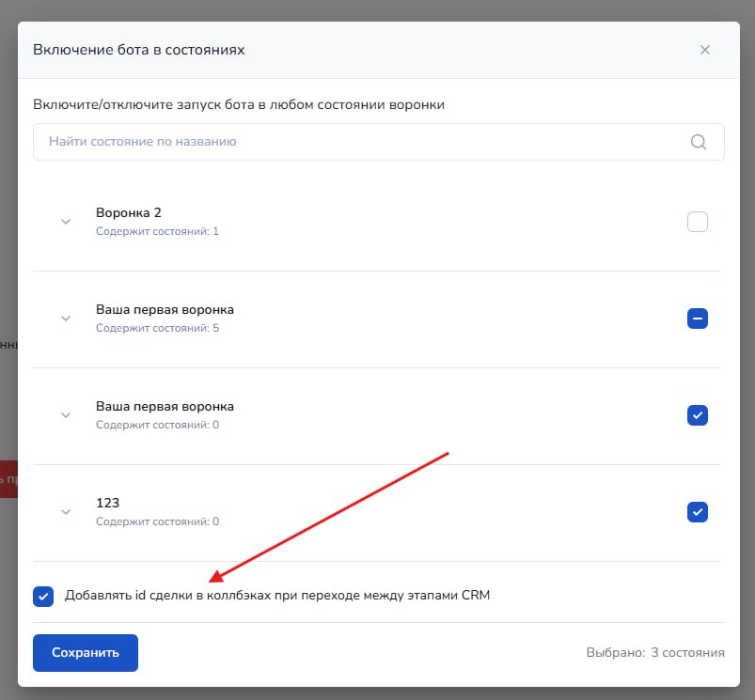Close the bot activation dialog

tap(704, 50)
